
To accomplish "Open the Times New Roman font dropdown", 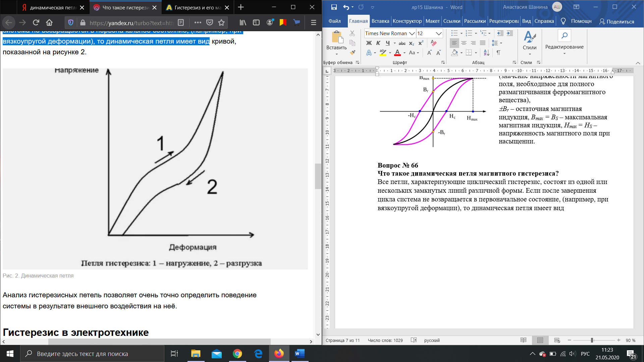I will [x=412, y=34].
